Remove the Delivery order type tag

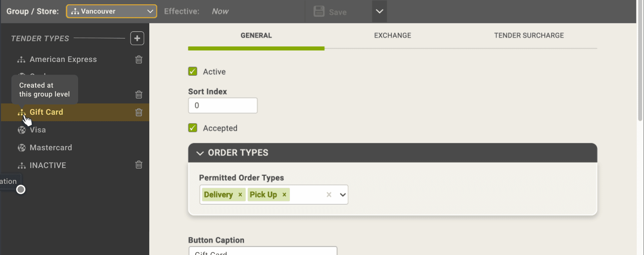tap(240, 195)
